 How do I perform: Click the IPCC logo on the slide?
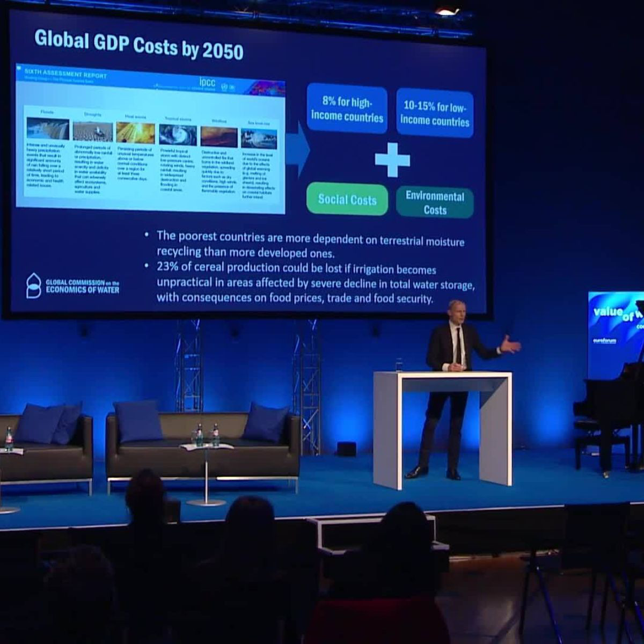click(207, 82)
